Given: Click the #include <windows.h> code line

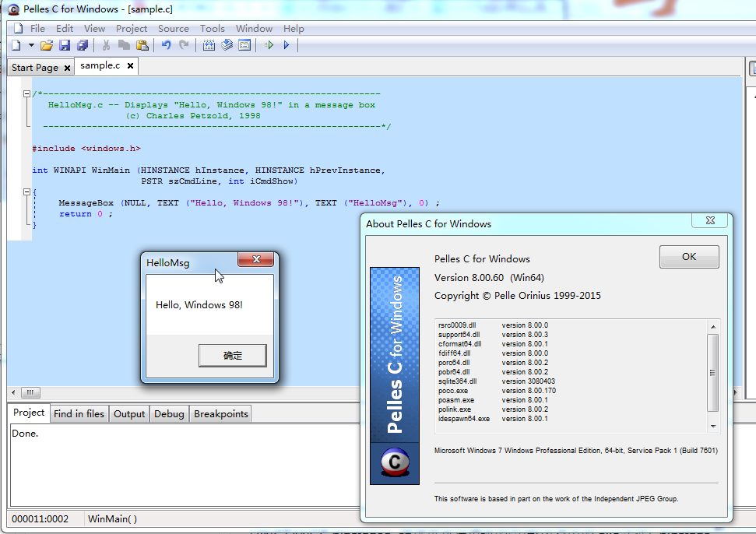Looking at the screenshot, I should click(86, 149).
